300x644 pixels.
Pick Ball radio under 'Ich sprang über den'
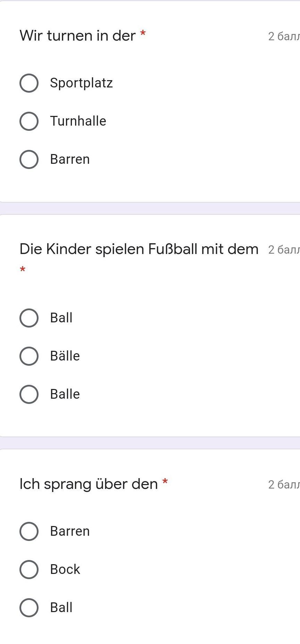point(29,608)
